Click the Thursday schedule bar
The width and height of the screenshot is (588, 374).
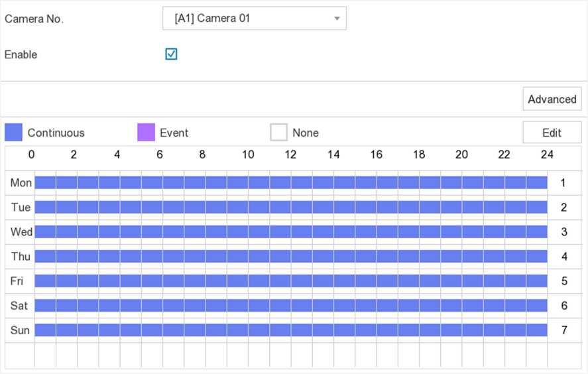[x=290, y=257]
